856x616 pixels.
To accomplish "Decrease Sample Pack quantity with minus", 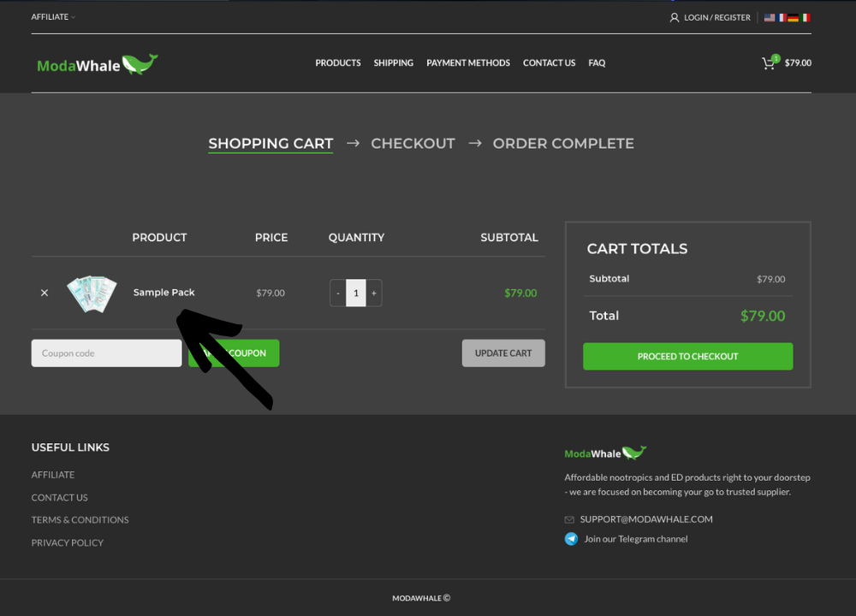I will (338, 293).
